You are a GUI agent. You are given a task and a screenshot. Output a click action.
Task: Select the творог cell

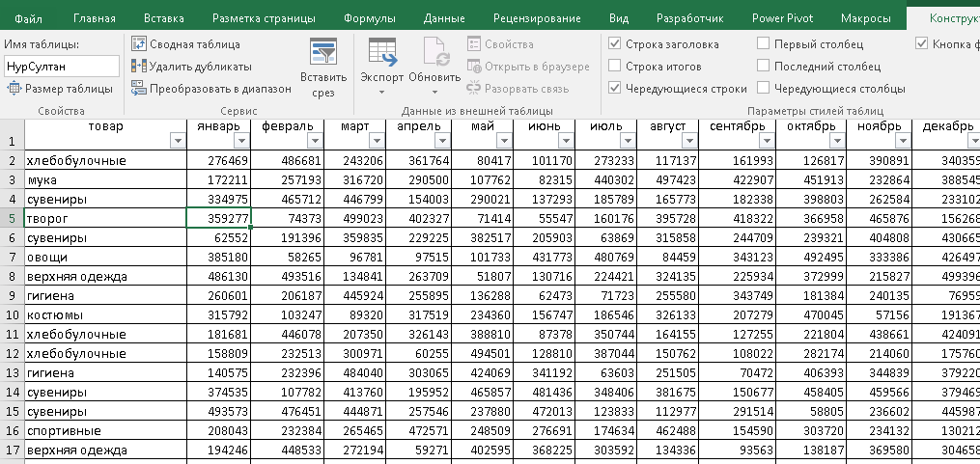point(105,219)
